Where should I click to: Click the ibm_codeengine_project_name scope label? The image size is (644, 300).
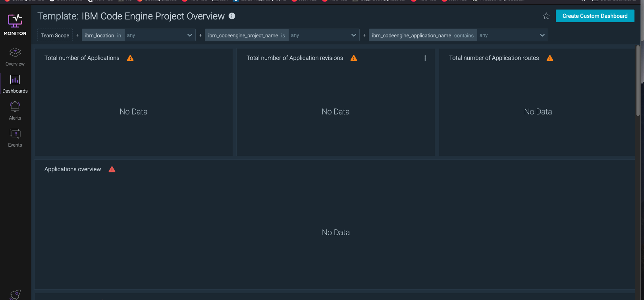click(243, 35)
